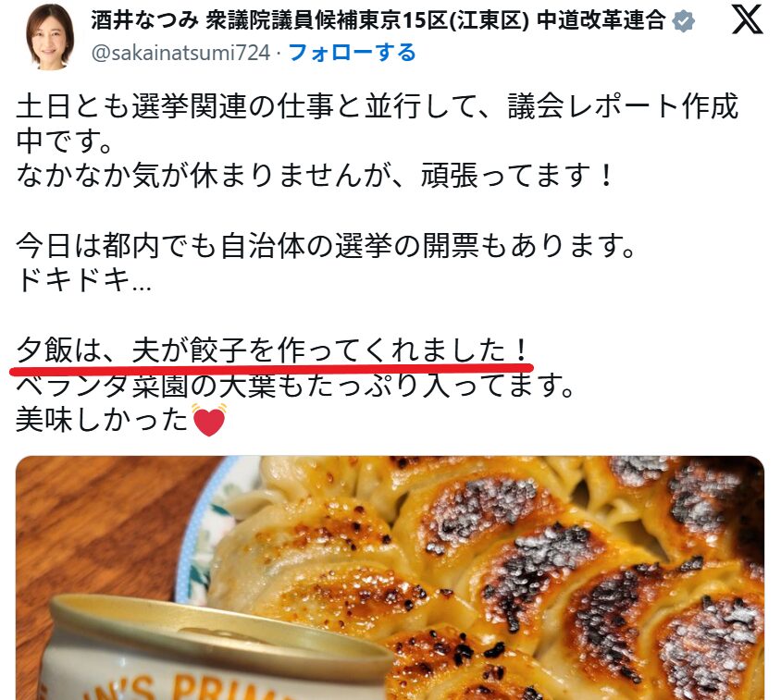The width and height of the screenshot is (781, 700).
Task: Click the red underline annotation mark
Action: [x=272, y=369]
